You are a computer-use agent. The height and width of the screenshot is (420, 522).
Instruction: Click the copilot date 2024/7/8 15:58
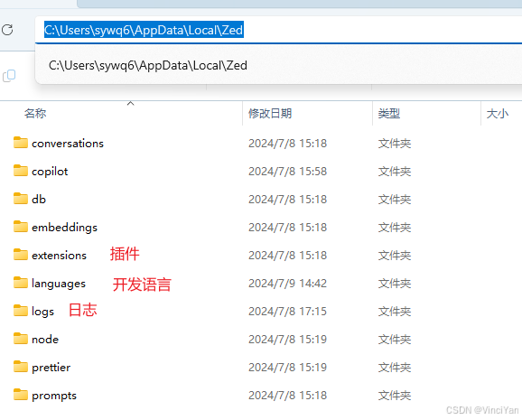point(287,172)
